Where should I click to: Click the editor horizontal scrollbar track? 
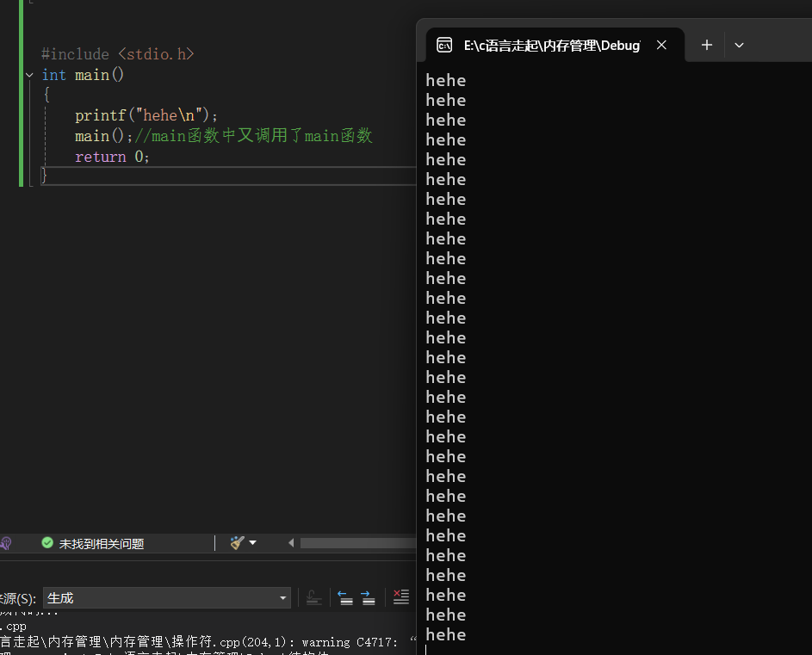358,542
